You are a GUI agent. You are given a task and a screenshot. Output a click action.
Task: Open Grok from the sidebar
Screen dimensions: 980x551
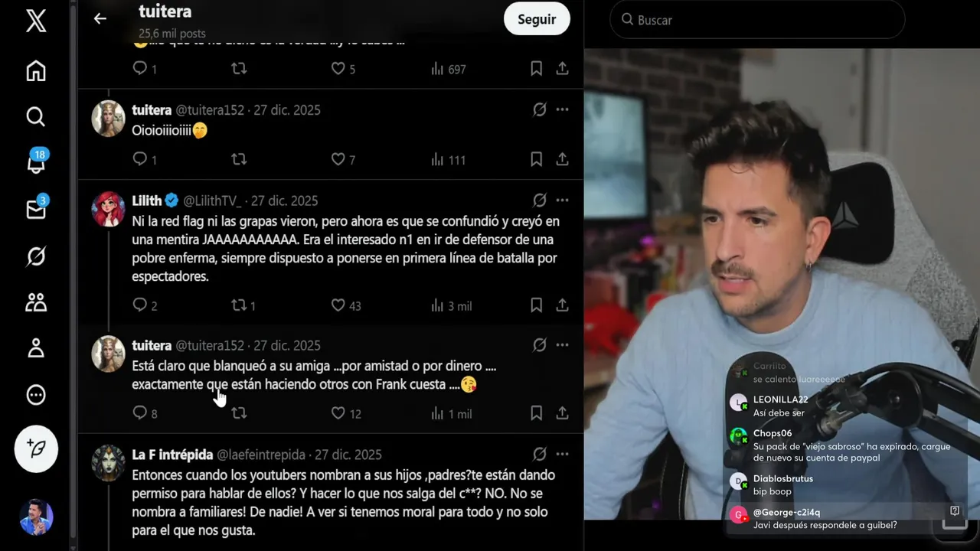click(36, 256)
